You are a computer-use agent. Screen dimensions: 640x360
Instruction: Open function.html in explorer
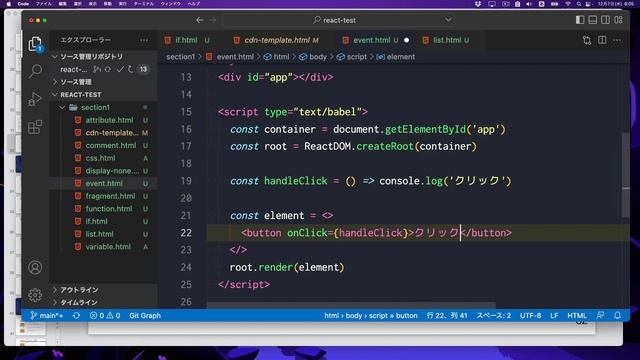[109, 209]
